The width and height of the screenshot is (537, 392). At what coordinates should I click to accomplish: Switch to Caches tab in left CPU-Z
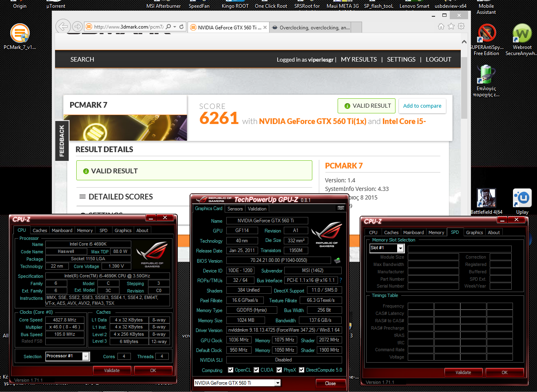[x=40, y=230]
